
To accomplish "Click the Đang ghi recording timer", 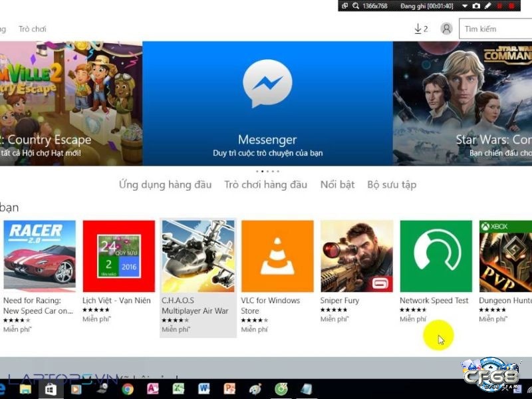I will coord(427,6).
